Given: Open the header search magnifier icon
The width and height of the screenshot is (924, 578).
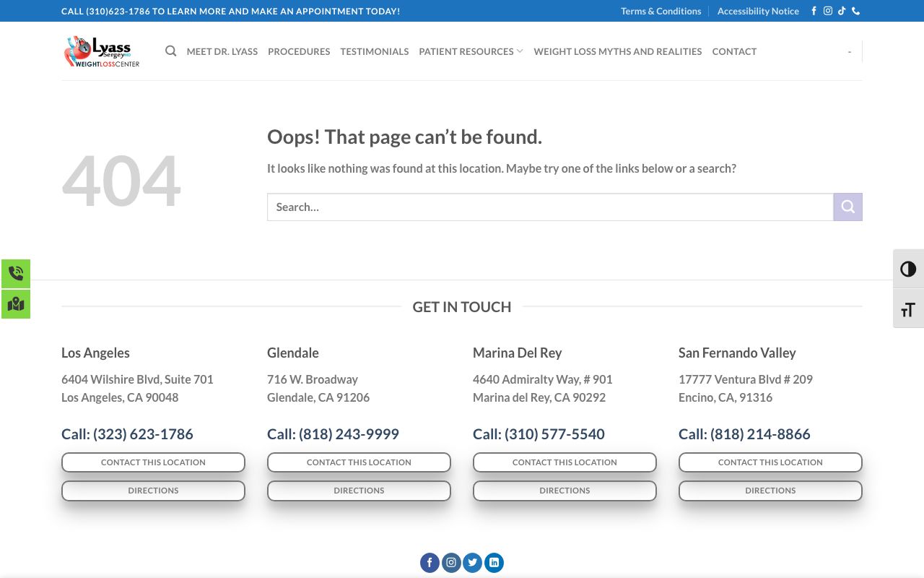Looking at the screenshot, I should (x=170, y=51).
